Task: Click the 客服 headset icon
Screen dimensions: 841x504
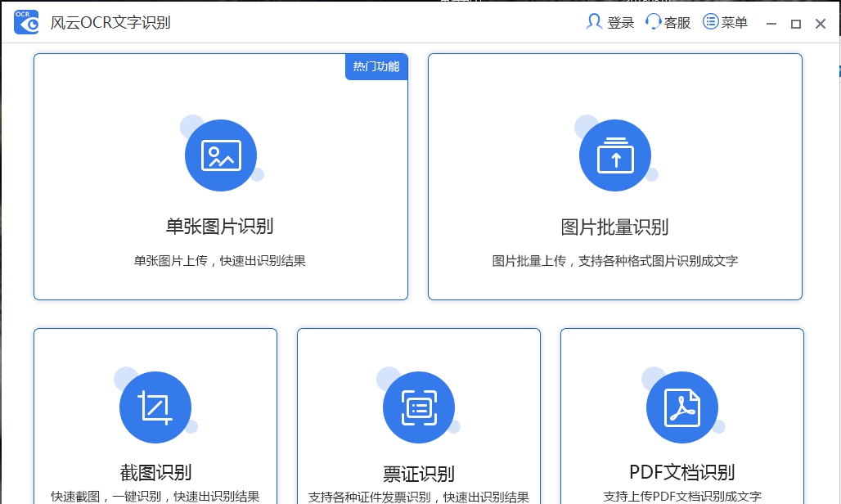Action: [x=653, y=22]
